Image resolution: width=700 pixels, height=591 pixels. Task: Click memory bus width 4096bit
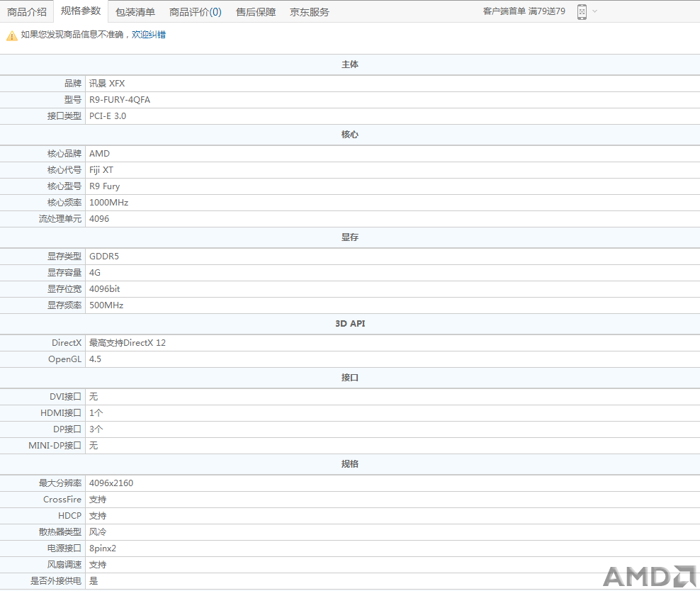click(x=104, y=289)
